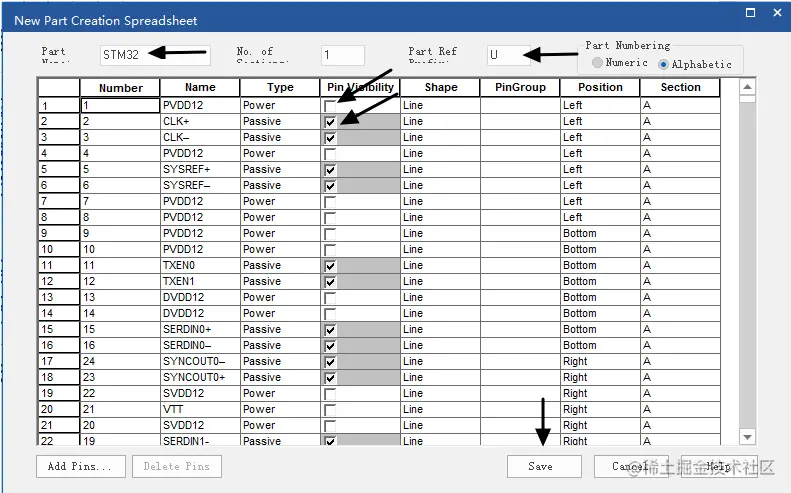Click the Save button
The height and width of the screenshot is (493, 791).
coord(544,466)
